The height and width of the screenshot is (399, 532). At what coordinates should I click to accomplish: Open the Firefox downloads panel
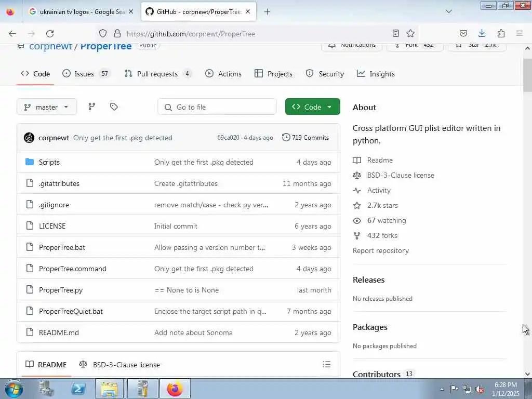482,33
